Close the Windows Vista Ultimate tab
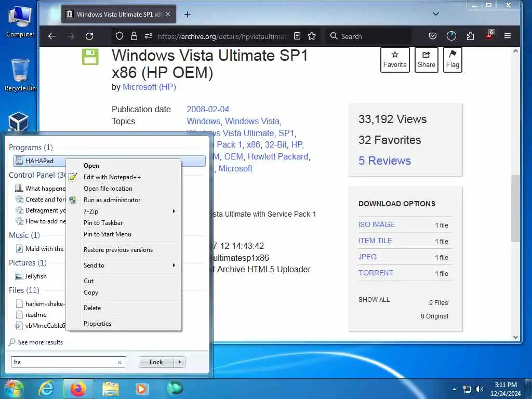 (x=168, y=14)
